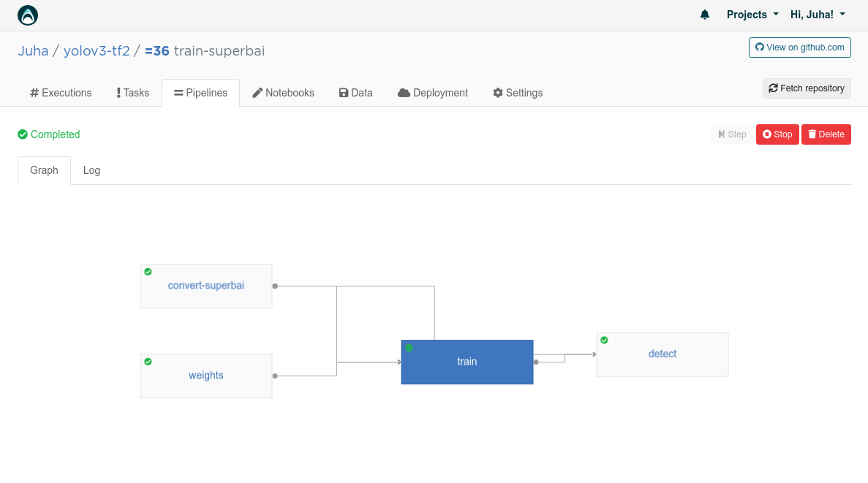
Task: Open the yolov3-tf2 breadcrumb link
Action: coord(97,51)
